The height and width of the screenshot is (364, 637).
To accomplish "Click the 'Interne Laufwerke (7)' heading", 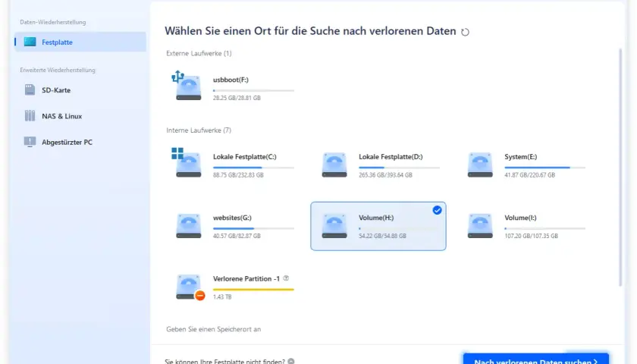I will click(199, 130).
